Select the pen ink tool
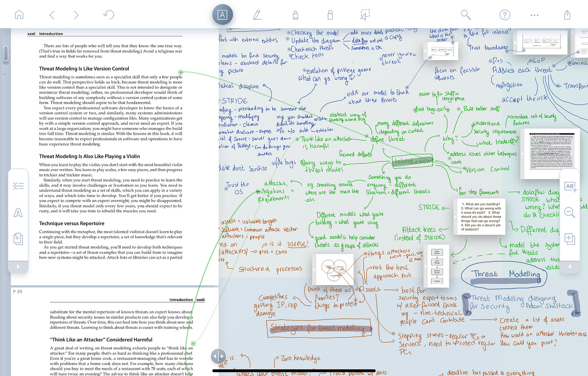 pyautogui.click(x=257, y=15)
